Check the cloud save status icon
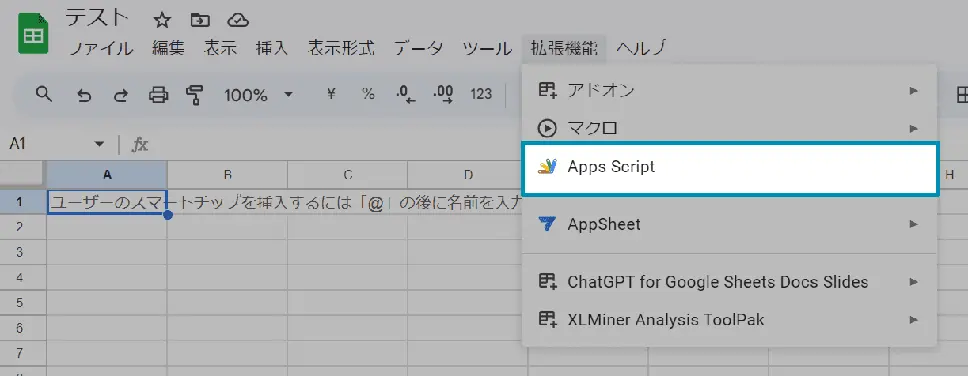Viewport: 968px width, 376px height. click(x=238, y=20)
